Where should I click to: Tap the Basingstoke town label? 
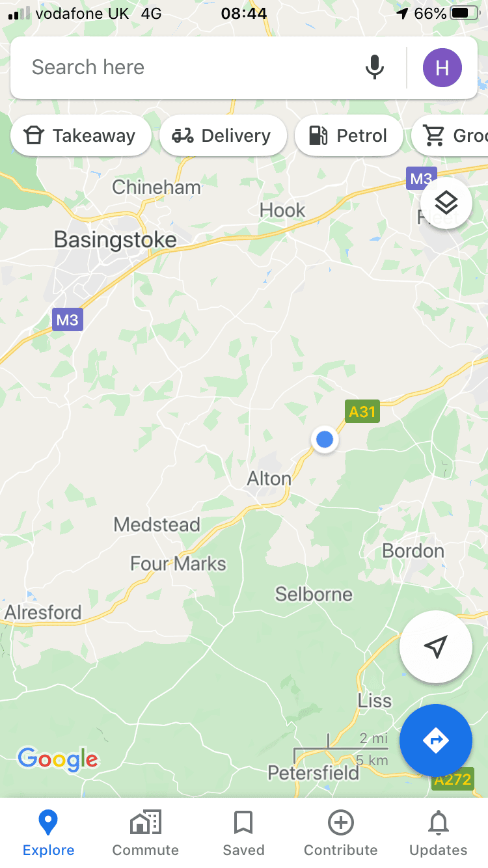pyautogui.click(x=115, y=240)
